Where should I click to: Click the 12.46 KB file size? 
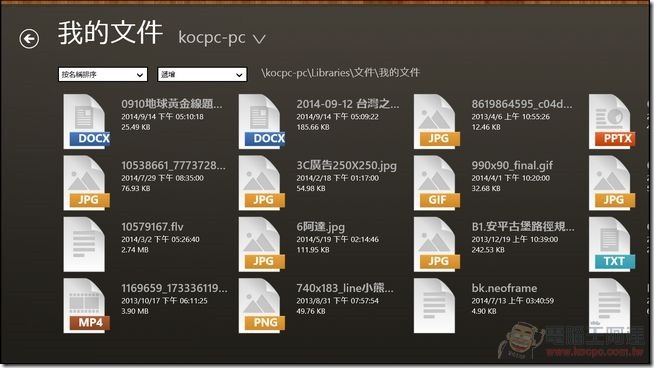pos(486,127)
